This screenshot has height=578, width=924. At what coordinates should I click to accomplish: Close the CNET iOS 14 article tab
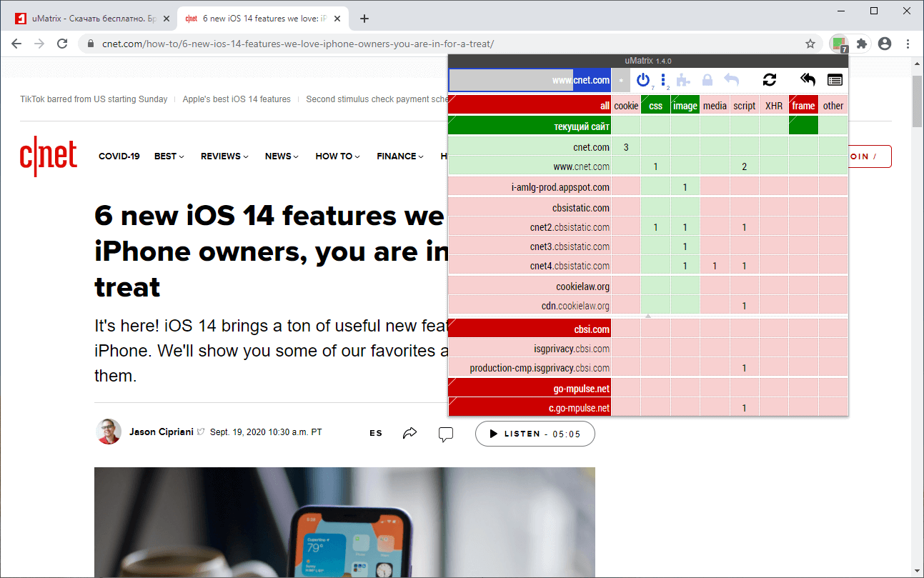coord(338,19)
